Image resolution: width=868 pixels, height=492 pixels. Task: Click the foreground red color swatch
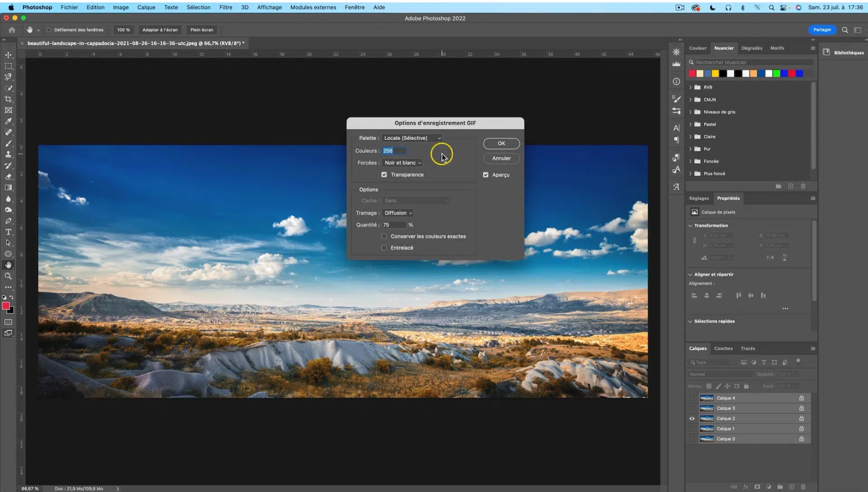pyautogui.click(x=6, y=306)
